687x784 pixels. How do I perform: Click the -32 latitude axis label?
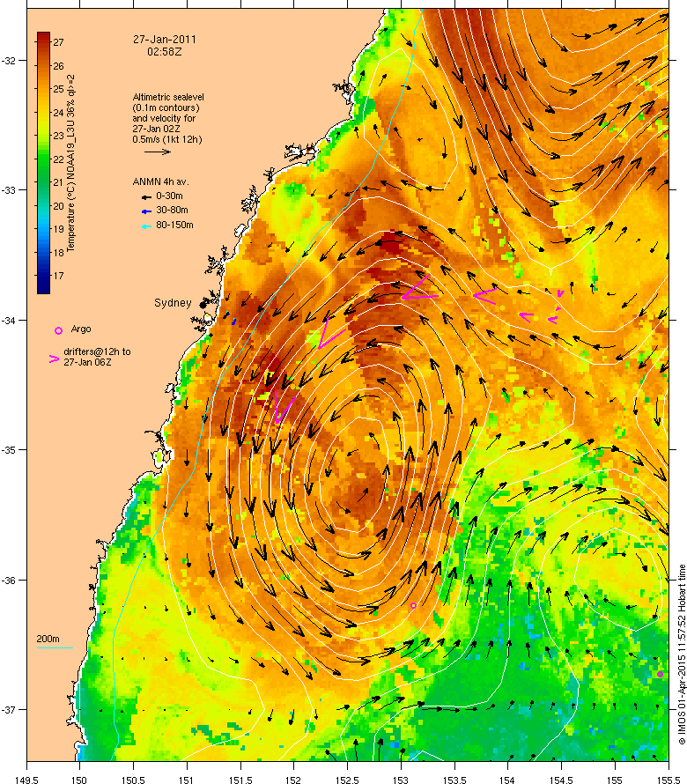tap(10, 61)
